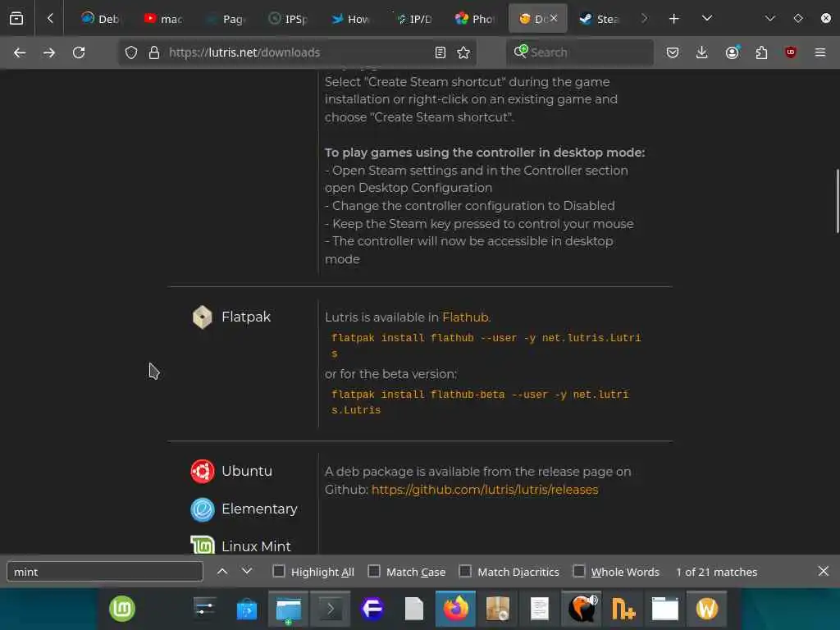Viewport: 840px width, 630px height.
Task: Click the Flatpak logo icon
Action: [203, 317]
